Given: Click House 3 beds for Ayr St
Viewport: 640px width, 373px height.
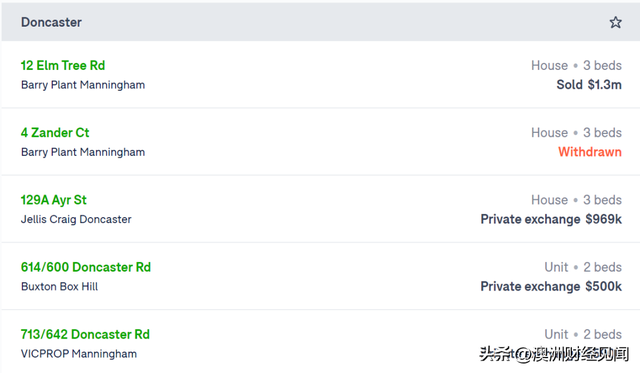Looking at the screenshot, I should (x=576, y=200).
